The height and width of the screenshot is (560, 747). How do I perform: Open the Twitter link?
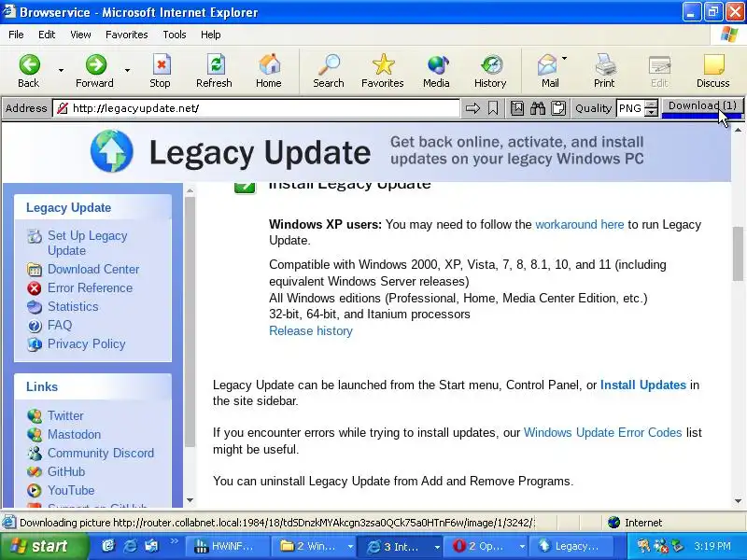click(x=65, y=415)
